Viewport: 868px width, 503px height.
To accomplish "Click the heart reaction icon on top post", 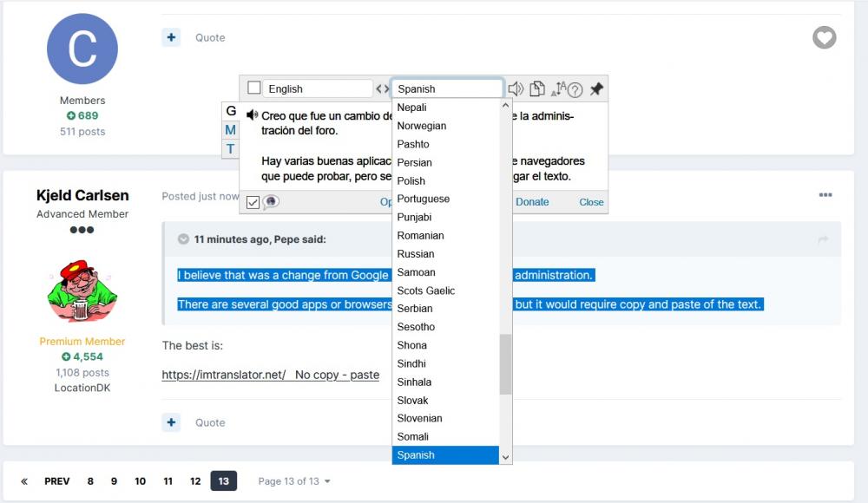I will point(824,37).
